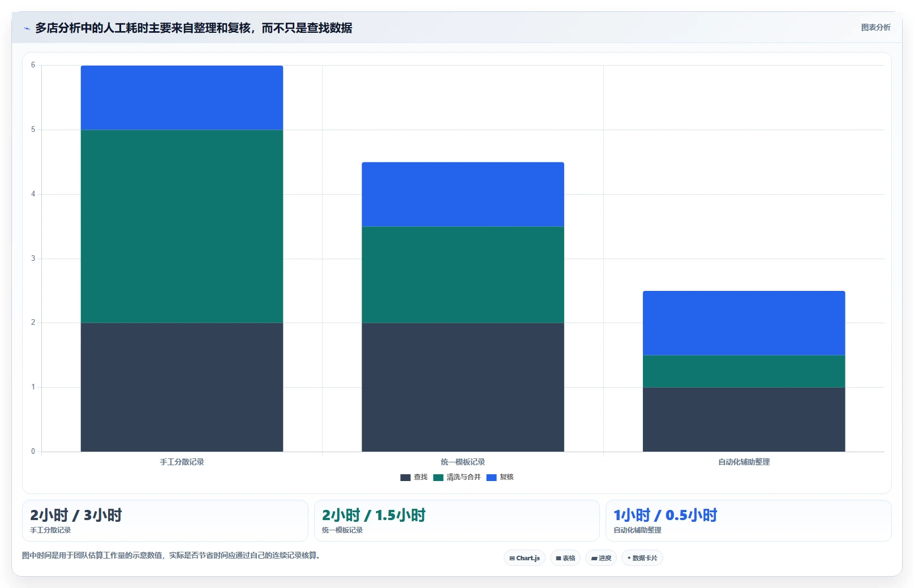Click the 清洗与合并 legend label text
The height and width of the screenshot is (588, 914).
tap(464, 477)
